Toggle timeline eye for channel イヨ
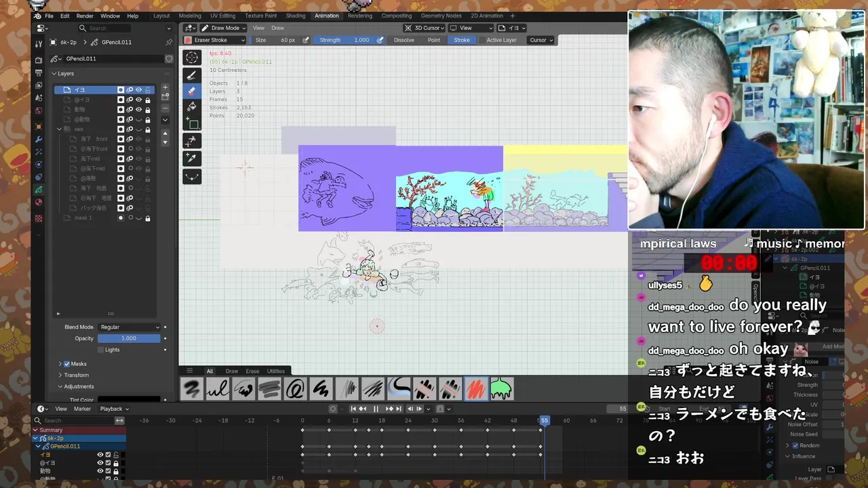This screenshot has width=868, height=488. pos(100,455)
